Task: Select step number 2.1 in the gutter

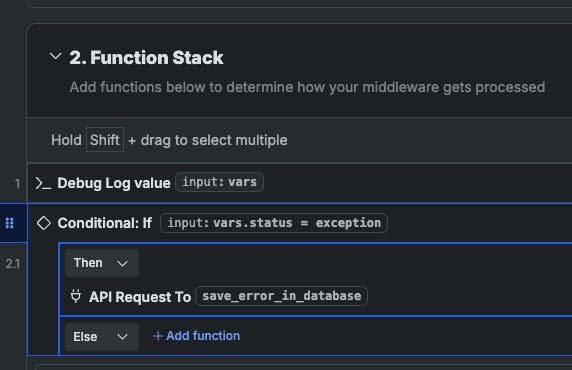Action: (x=13, y=263)
